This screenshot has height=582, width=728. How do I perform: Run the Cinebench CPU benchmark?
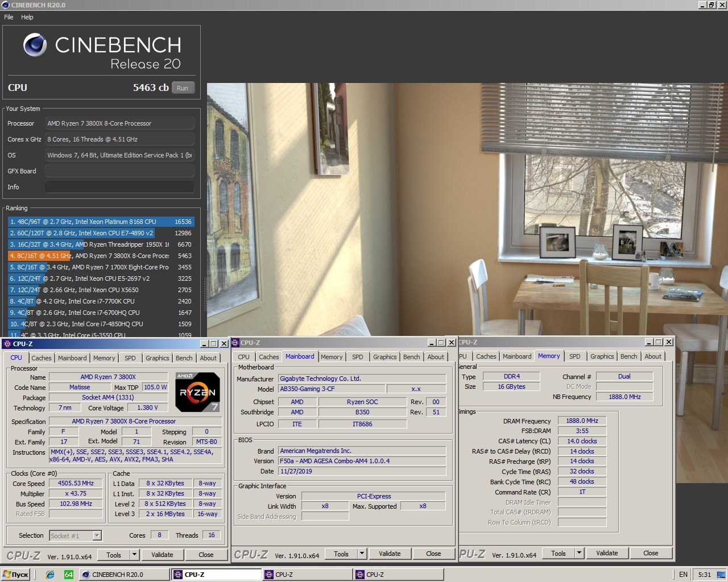[x=182, y=88]
